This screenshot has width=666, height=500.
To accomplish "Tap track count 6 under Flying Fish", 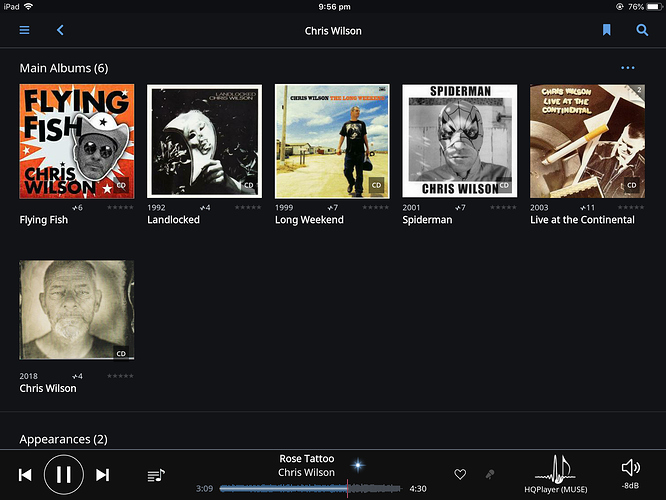I will pyautogui.click(x=77, y=208).
